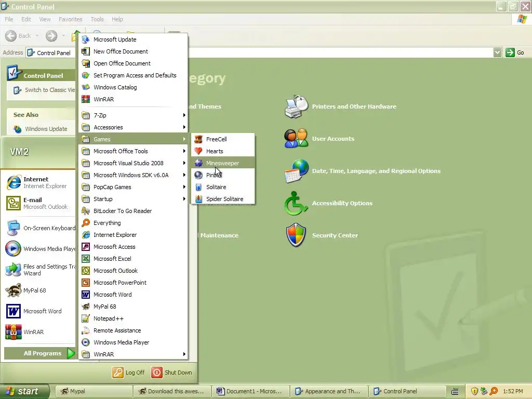This screenshot has height=399, width=532.
Task: Open the Help menu in Control Panel
Action: point(117,19)
